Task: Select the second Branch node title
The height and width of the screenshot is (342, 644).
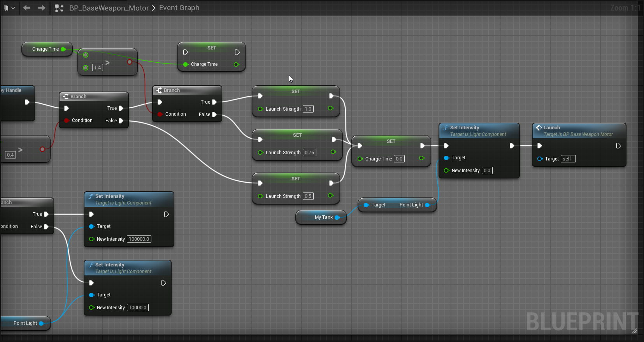Action: (172, 90)
